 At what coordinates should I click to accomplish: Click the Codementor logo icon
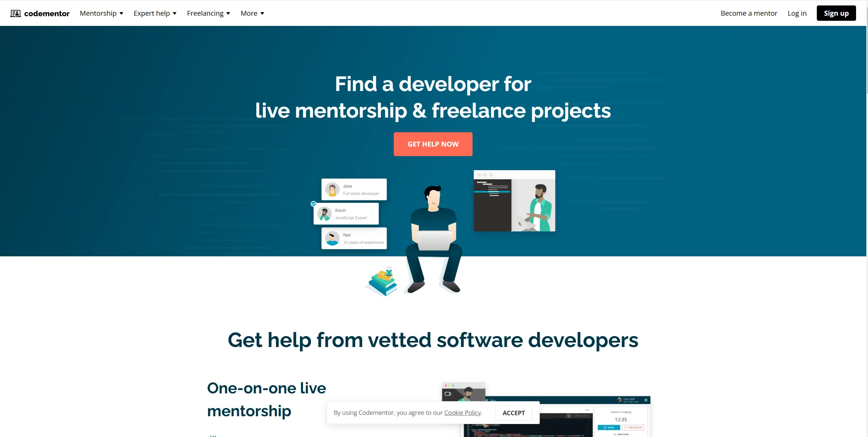[15, 13]
